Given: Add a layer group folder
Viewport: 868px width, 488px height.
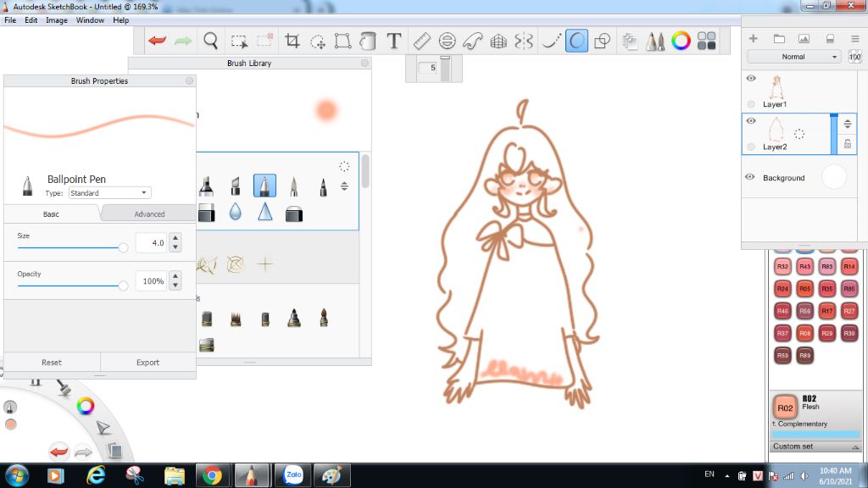Looking at the screenshot, I should click(779, 39).
